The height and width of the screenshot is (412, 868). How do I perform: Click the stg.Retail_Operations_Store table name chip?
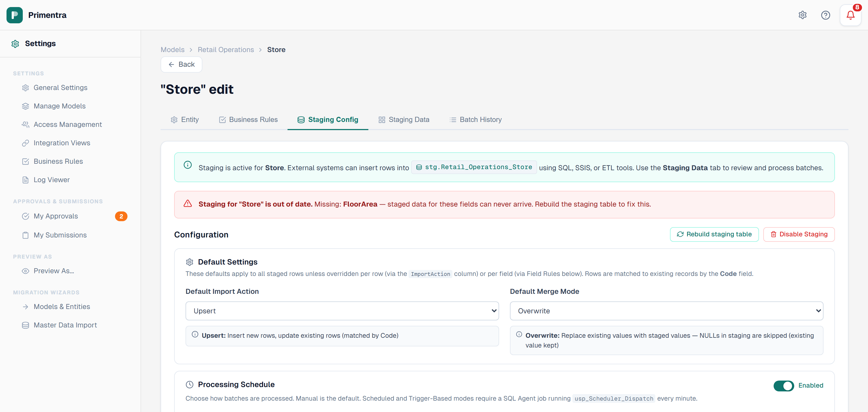click(474, 167)
